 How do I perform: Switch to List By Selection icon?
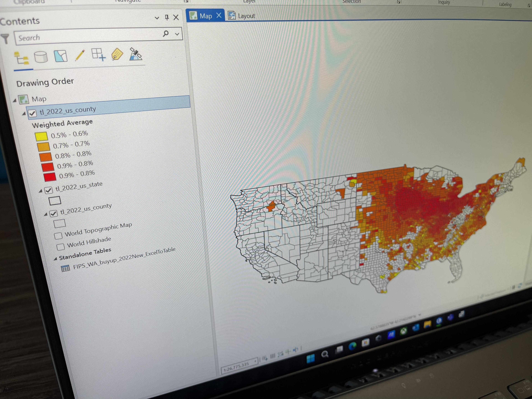pyautogui.click(x=61, y=56)
